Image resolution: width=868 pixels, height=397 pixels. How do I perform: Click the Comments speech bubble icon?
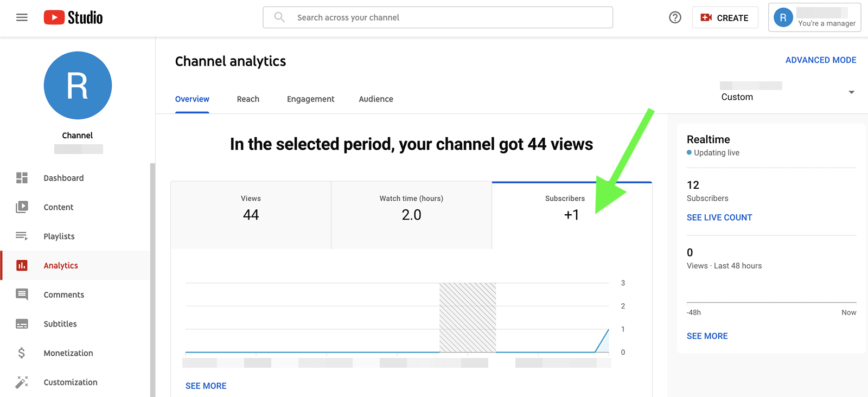point(22,294)
